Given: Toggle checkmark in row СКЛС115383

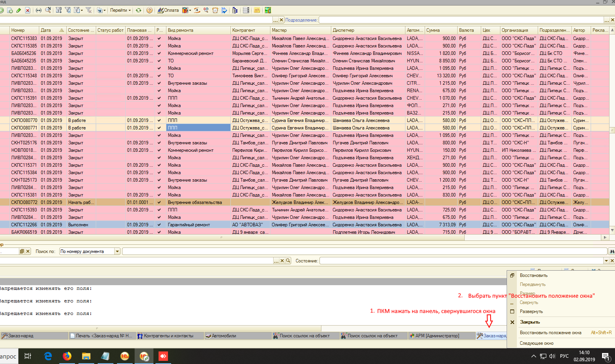Looking at the screenshot, I should pos(159,38).
